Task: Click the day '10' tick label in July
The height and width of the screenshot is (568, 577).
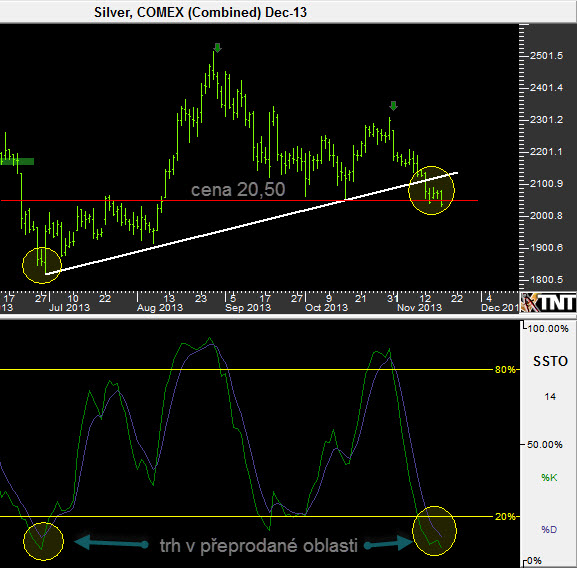Action: click(73, 298)
